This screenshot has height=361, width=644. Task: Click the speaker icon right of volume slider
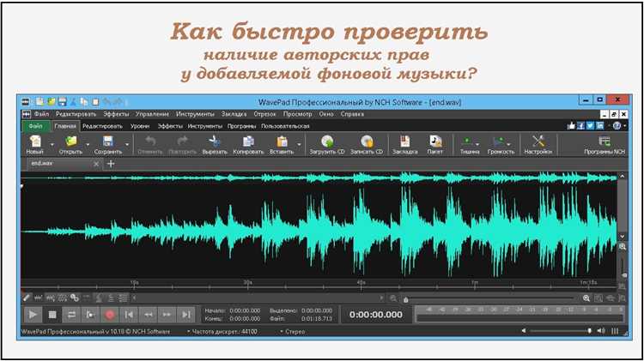(601, 331)
